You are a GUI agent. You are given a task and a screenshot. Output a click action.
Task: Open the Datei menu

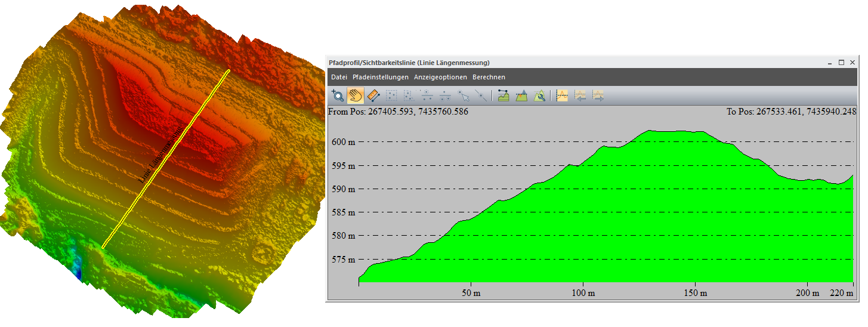(x=339, y=77)
